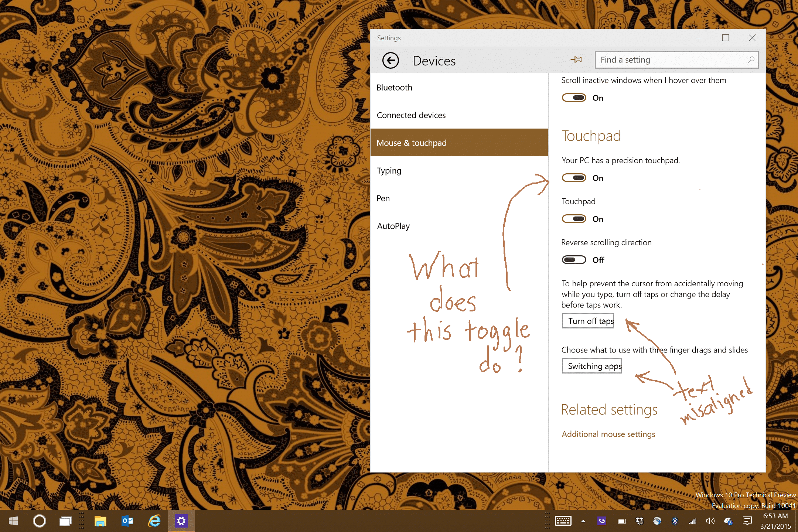798x532 pixels.
Task: Select Mouse & touchpad category
Action: [x=459, y=143]
